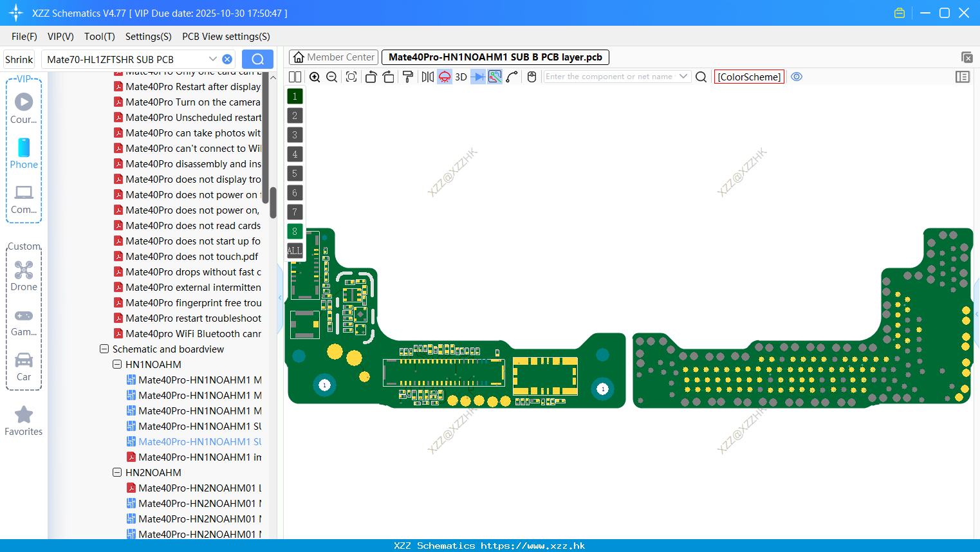Viewport: 980px width, 552px height.
Task: Open PCB View settings(S) menu
Action: coord(226,37)
